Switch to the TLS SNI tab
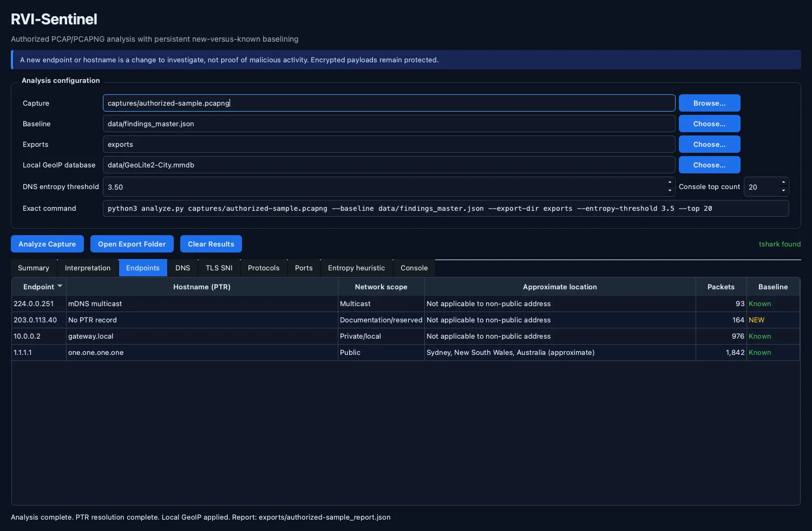The width and height of the screenshot is (812, 531). (x=219, y=268)
